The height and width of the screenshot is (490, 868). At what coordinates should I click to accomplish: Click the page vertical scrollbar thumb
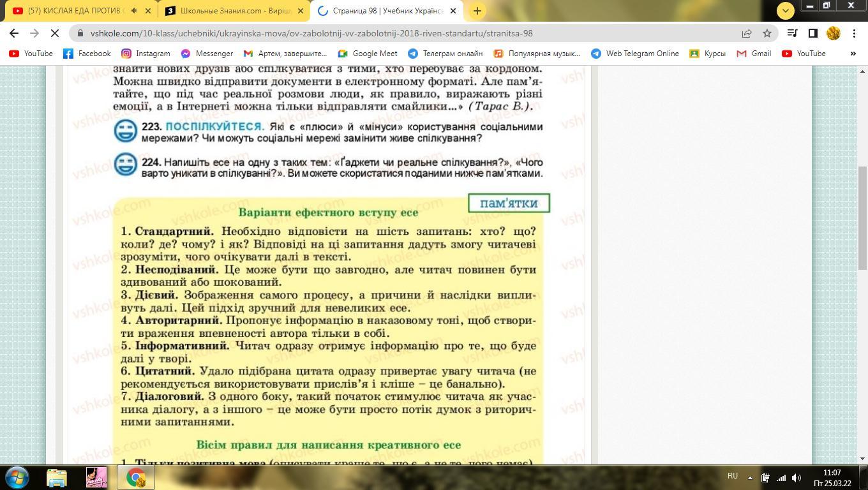pos(862,217)
